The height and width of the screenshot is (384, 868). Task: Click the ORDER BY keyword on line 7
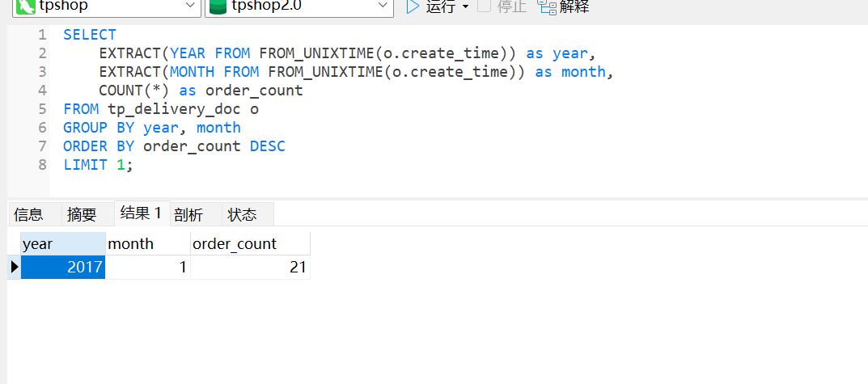(99, 146)
